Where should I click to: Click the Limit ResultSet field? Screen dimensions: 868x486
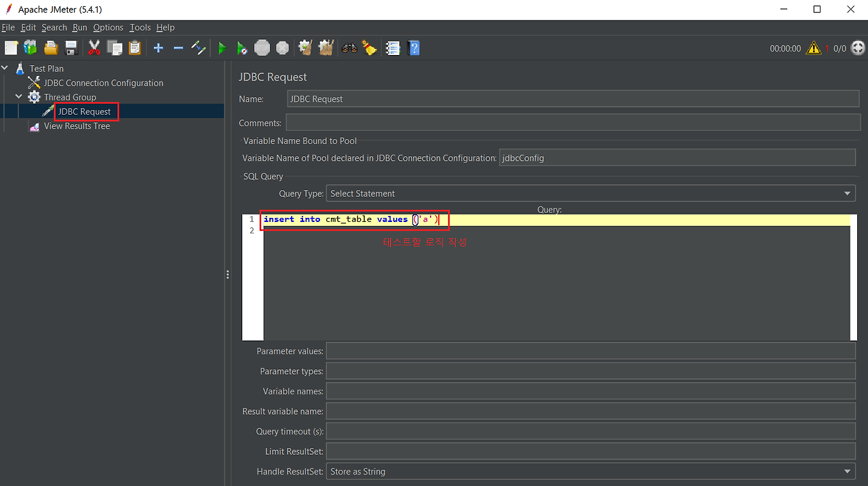click(x=591, y=451)
